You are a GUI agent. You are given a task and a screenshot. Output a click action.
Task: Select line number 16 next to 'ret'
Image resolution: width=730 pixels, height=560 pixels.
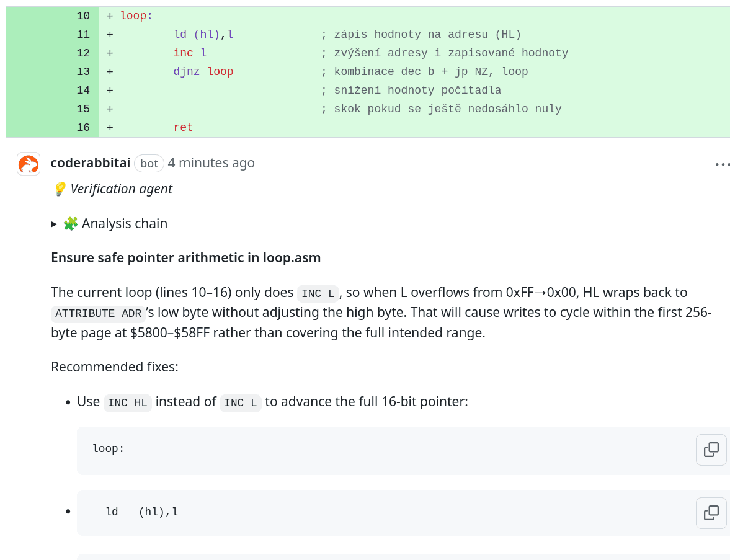82,127
